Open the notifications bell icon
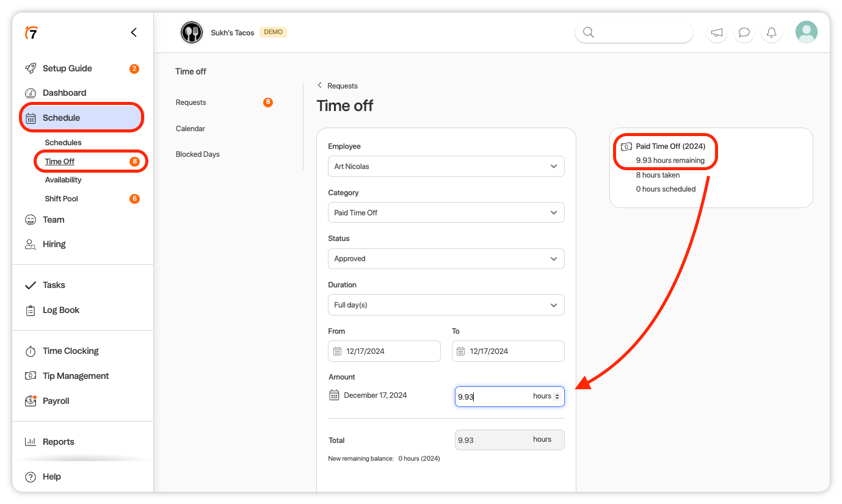Viewport: 842px width, 504px height. point(771,32)
